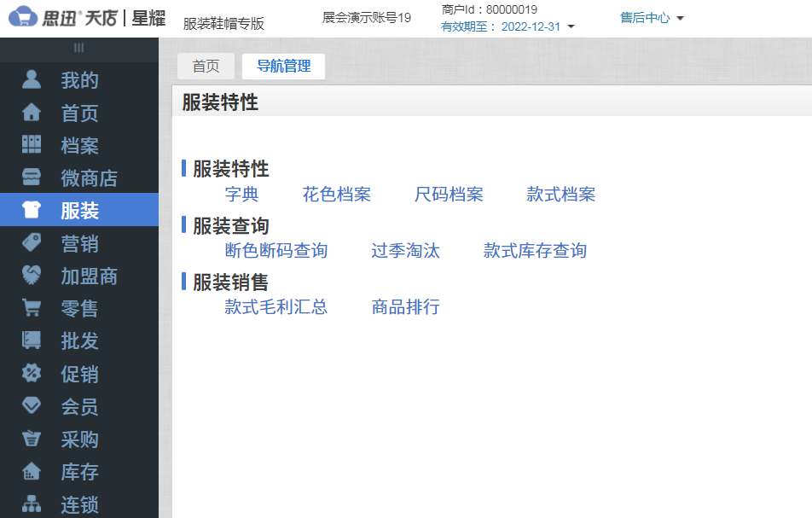The image size is (812, 518).
Task: Open the 首页 home icon in sidebar
Action: coord(32,113)
